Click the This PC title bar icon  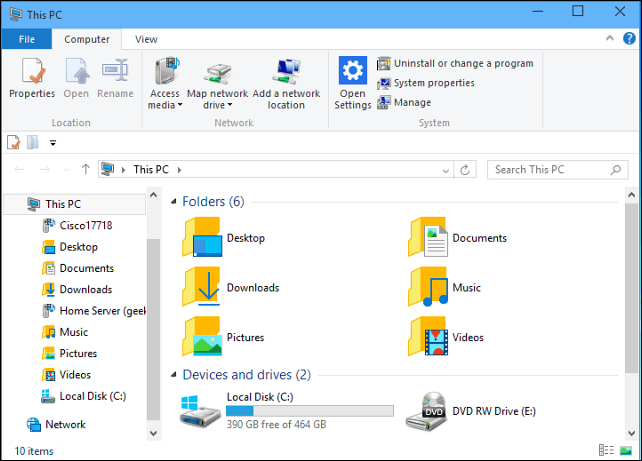(16, 14)
